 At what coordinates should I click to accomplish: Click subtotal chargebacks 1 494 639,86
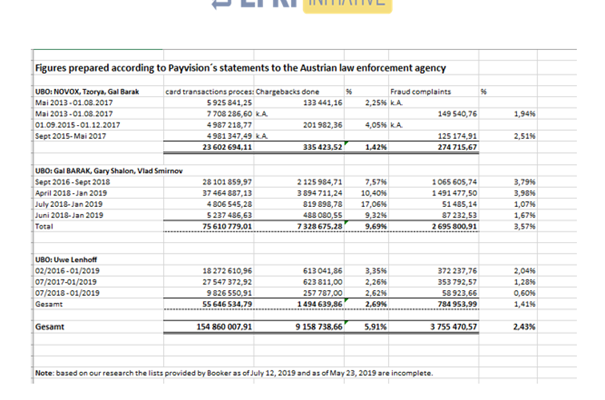(x=319, y=304)
